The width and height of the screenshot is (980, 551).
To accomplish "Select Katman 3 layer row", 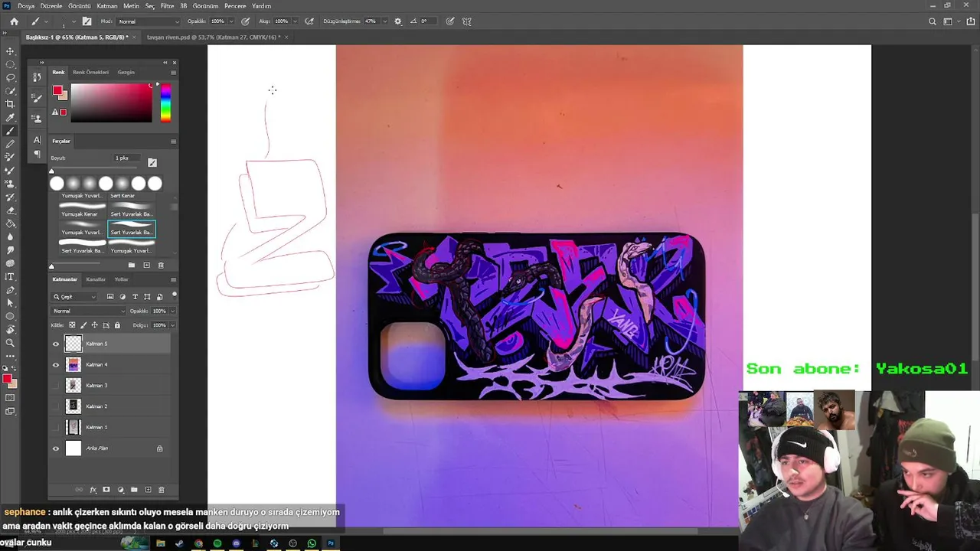I will point(109,386).
